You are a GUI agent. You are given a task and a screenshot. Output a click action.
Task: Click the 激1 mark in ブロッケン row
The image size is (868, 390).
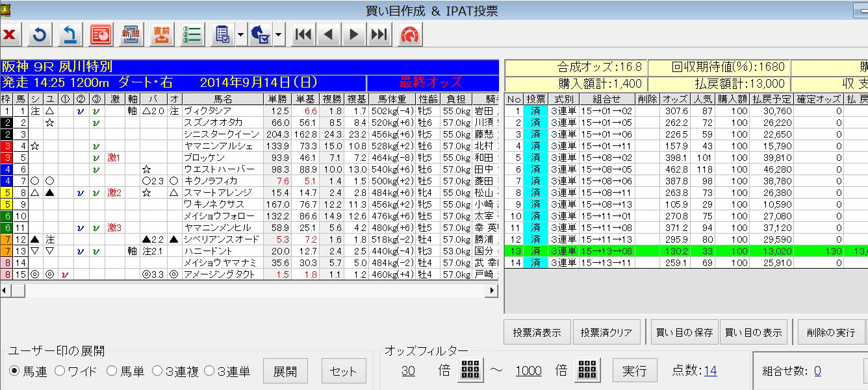click(x=114, y=158)
